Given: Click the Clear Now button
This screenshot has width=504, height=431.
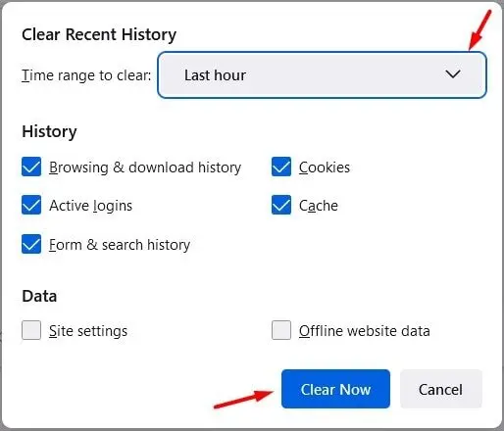Looking at the screenshot, I should (335, 389).
